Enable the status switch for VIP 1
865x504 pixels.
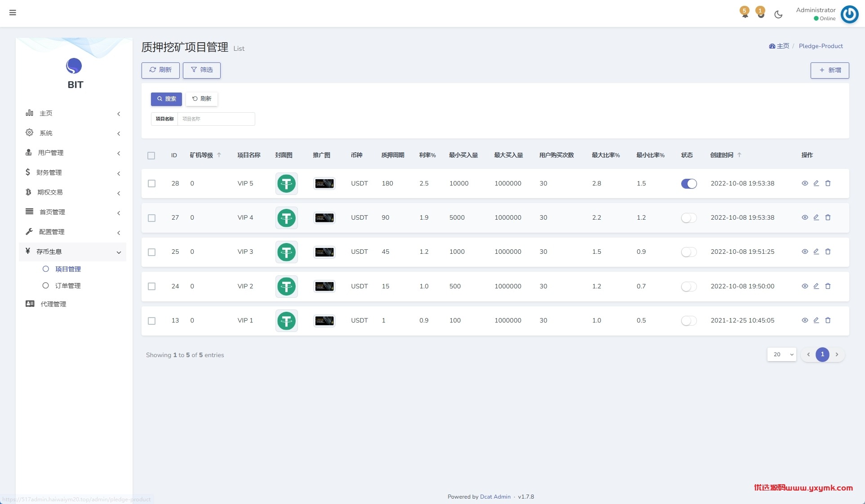[689, 321]
